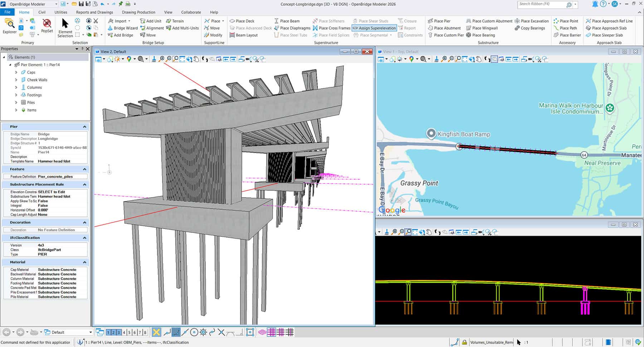The width and height of the screenshot is (644, 347).
Task: Open the Default view group dropdown
Action: pyautogui.click(x=68, y=332)
